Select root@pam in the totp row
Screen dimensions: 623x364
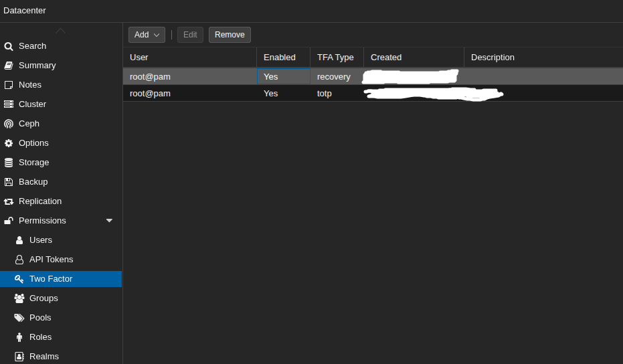(150, 94)
